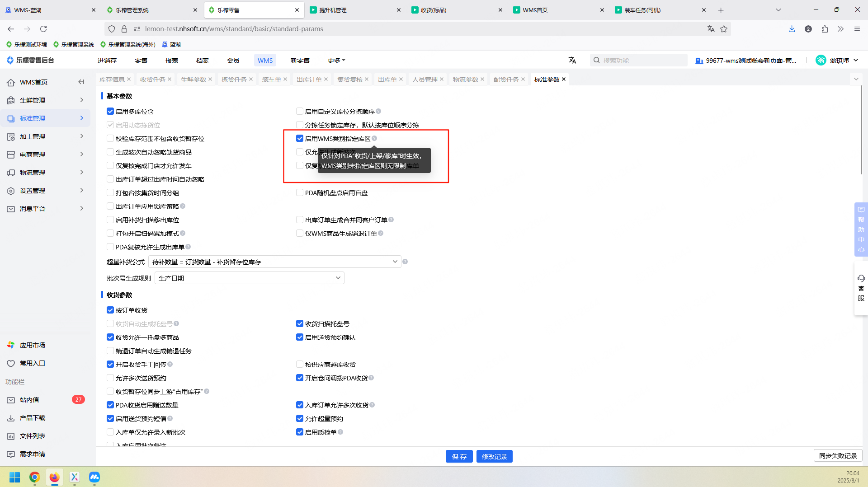Click the blue cloud app taskbar icon

coord(94,477)
